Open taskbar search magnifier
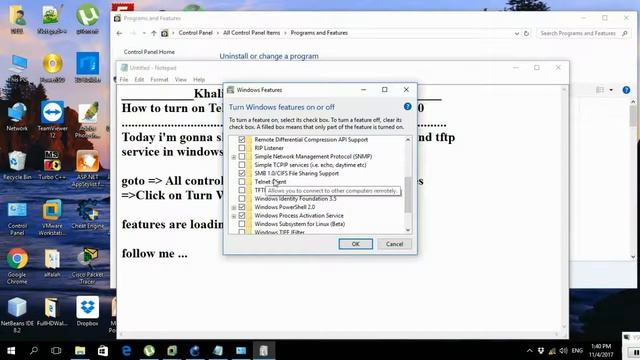 click(x=34, y=351)
